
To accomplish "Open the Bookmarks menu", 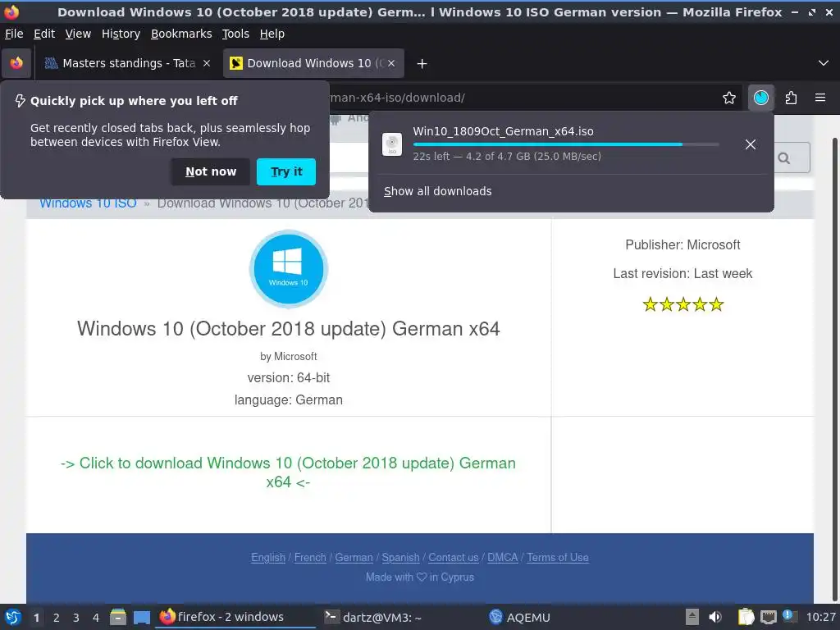I will point(181,34).
